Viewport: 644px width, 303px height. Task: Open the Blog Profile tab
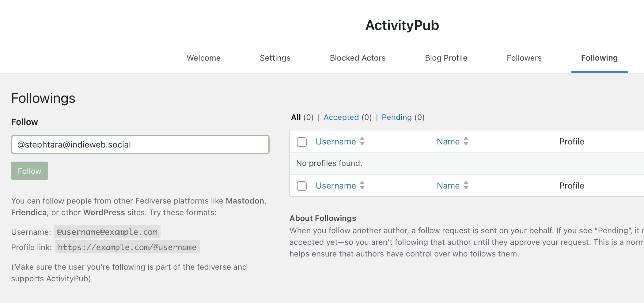pos(446,58)
